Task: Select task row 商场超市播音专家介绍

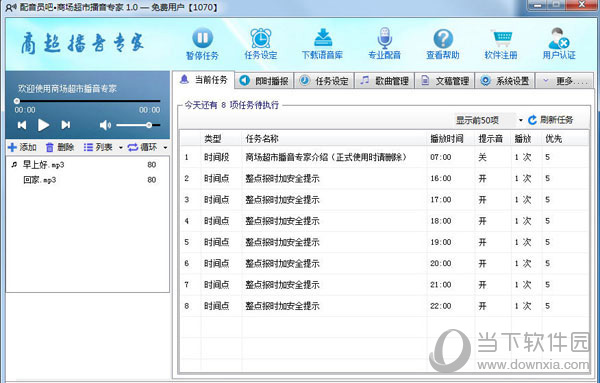Action: coord(384,157)
